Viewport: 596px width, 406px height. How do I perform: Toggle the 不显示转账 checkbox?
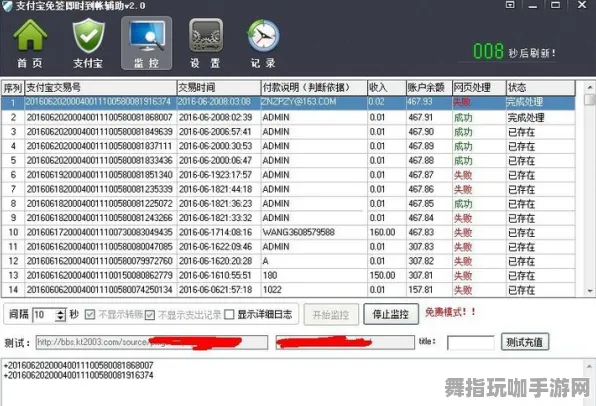click(90, 314)
